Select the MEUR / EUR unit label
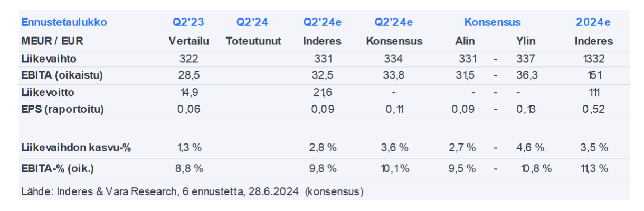 pos(52,41)
